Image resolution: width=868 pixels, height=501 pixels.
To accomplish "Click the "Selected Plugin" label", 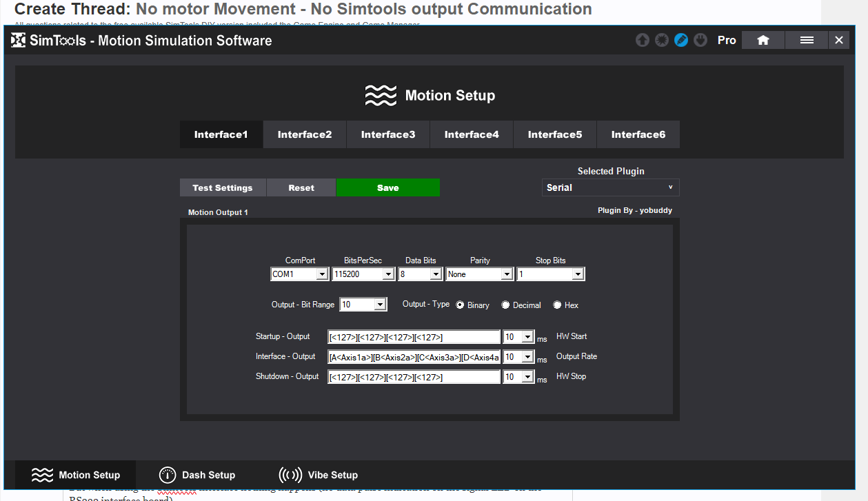I will coord(611,171).
